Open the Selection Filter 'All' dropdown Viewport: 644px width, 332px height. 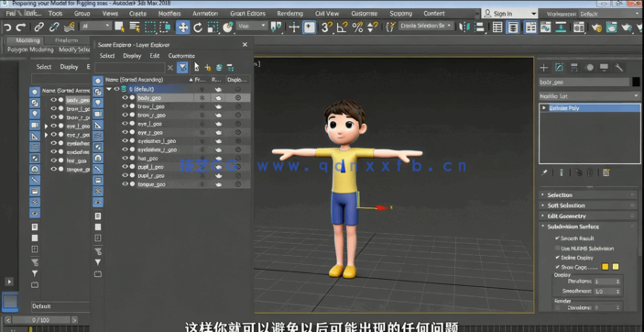point(96,26)
